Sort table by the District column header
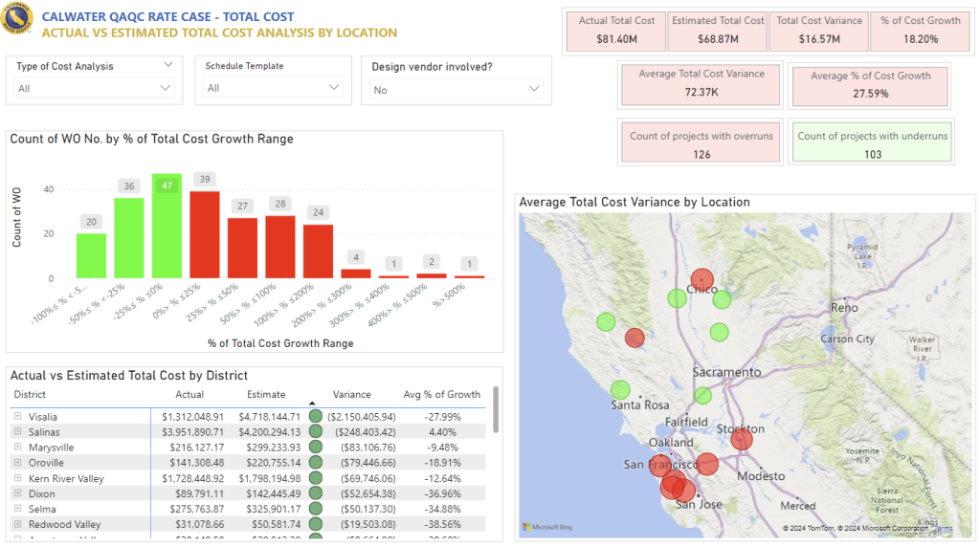 (30, 394)
